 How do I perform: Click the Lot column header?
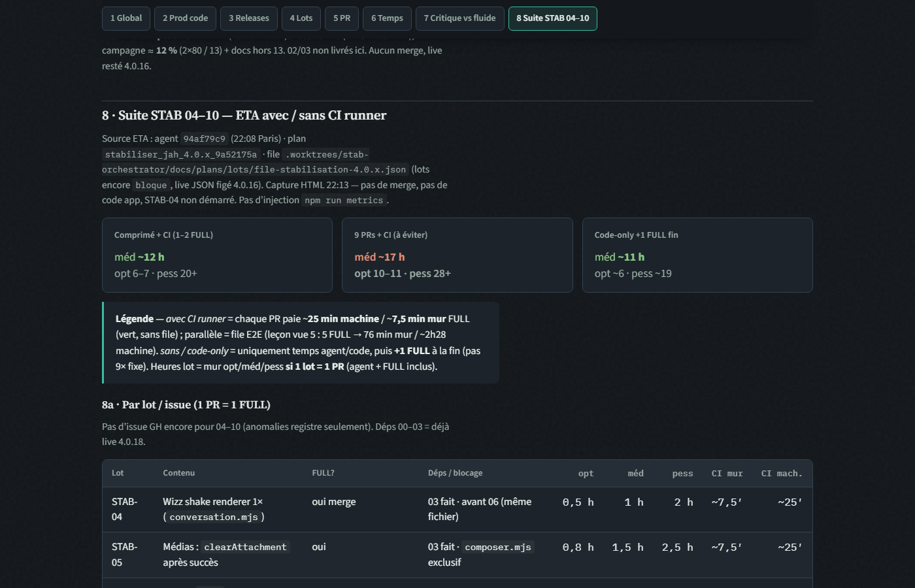coord(118,473)
